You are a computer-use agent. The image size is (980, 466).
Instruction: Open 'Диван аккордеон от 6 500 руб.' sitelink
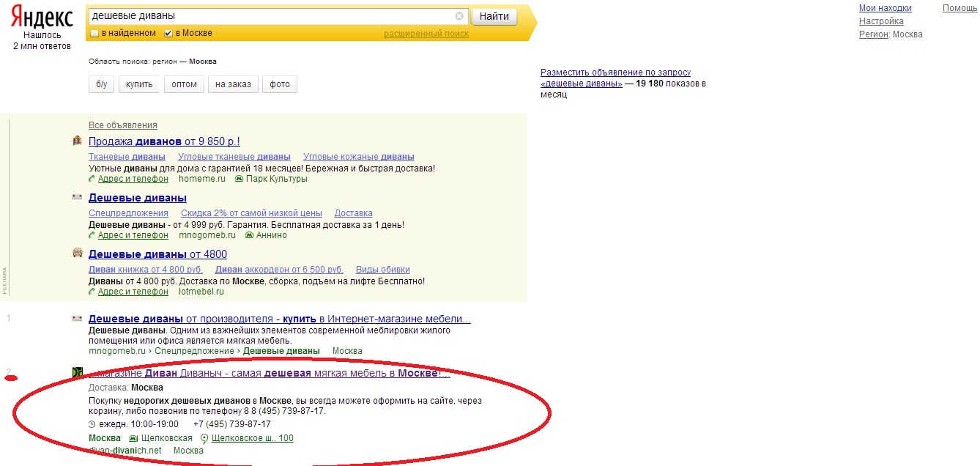tap(279, 270)
